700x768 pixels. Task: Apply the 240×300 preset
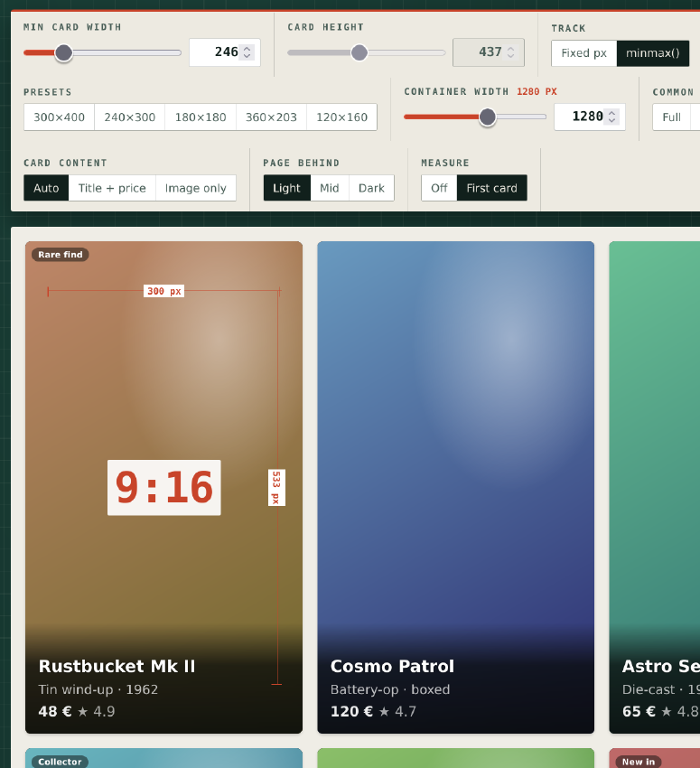click(x=130, y=117)
